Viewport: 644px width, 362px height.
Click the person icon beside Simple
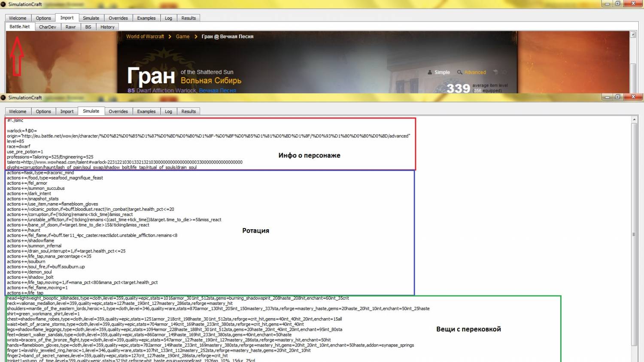pyautogui.click(x=430, y=72)
